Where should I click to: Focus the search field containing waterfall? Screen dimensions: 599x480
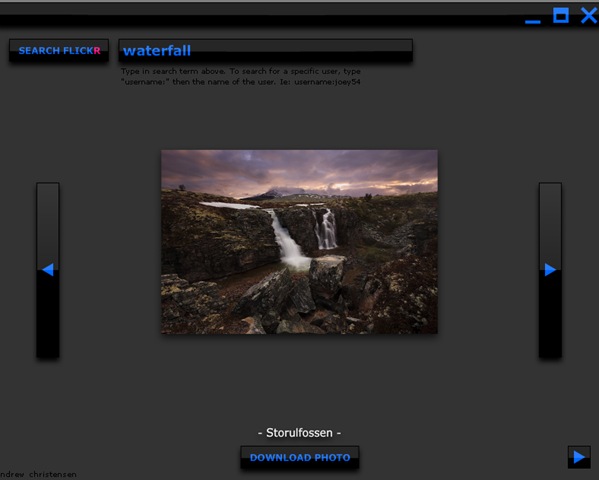point(266,50)
